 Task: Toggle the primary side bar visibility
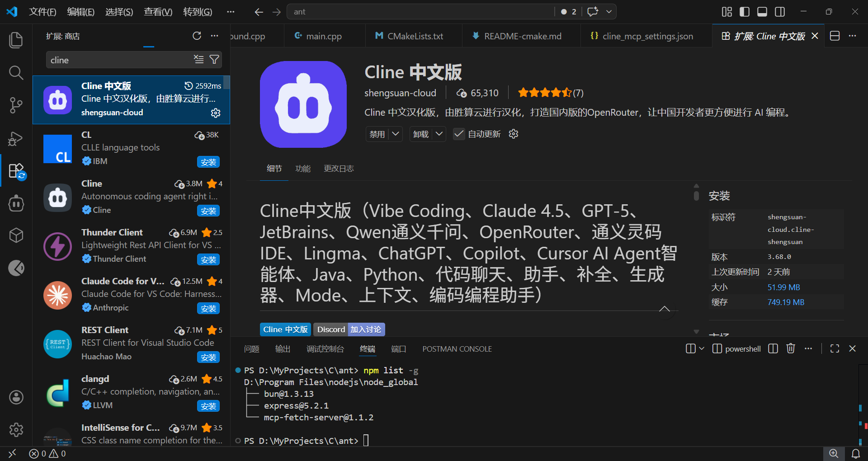pos(745,12)
